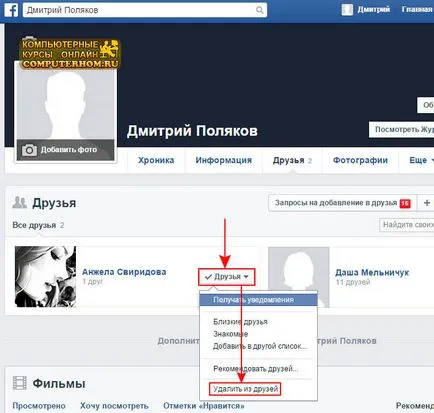Click Добавить фото button
Image resolution: width=434 pixels, height=413 pixels.
pos(66,150)
